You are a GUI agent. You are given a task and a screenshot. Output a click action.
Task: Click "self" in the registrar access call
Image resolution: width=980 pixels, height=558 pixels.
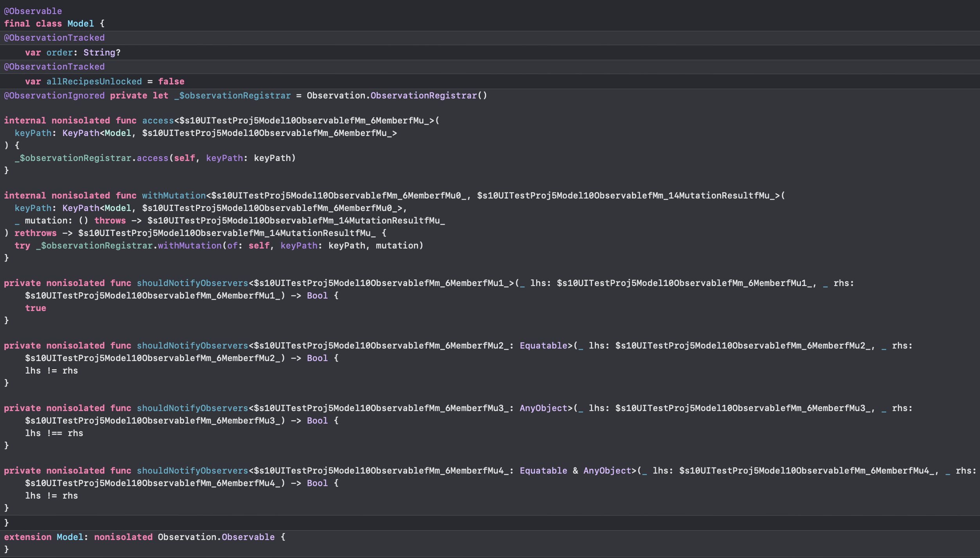[185, 158]
